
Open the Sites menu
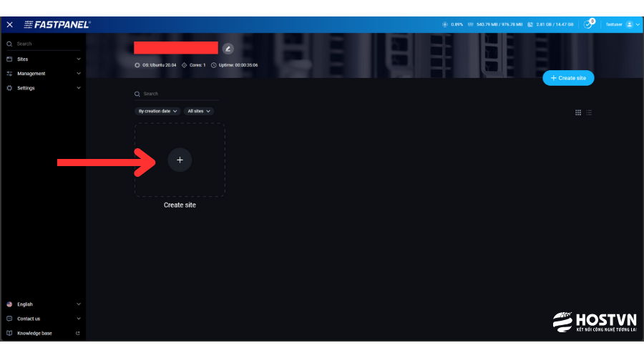click(43, 59)
